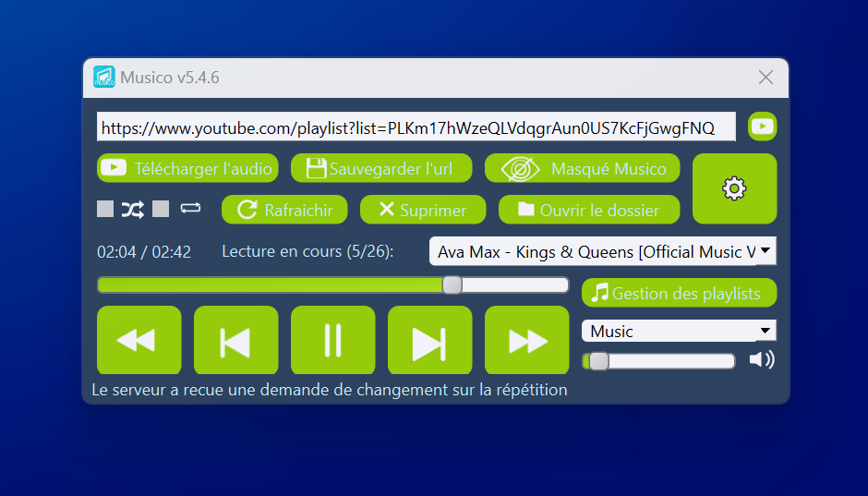Click the YouTube playlist URL field
The width and height of the screenshot is (868, 496).
point(416,127)
